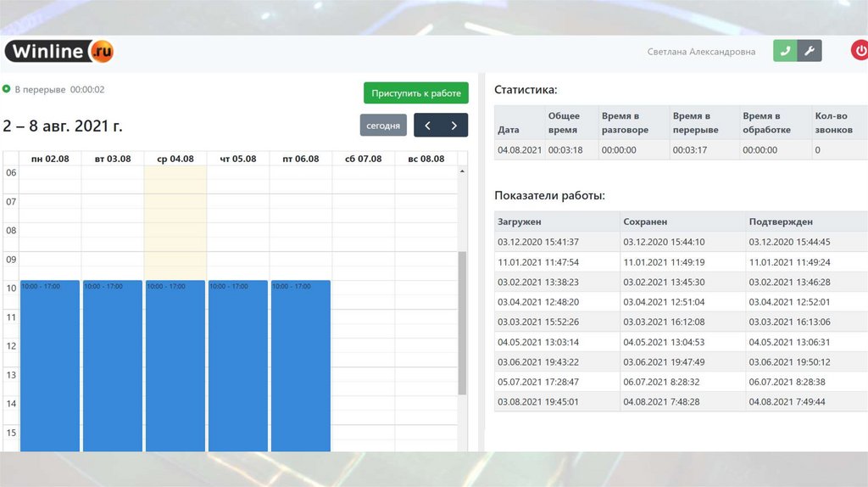Select the "ср 04.08" day column header
Image resolution: width=868 pixels, height=487 pixels.
(x=175, y=159)
